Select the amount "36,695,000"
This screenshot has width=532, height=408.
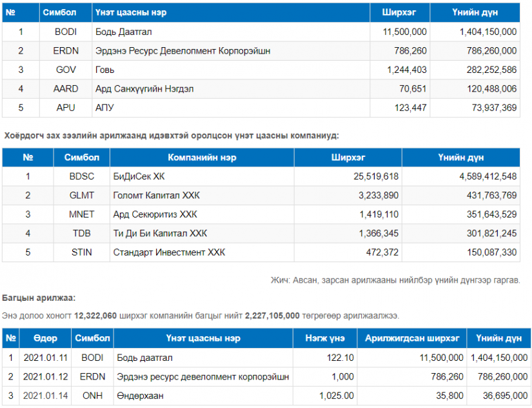coord(505,396)
